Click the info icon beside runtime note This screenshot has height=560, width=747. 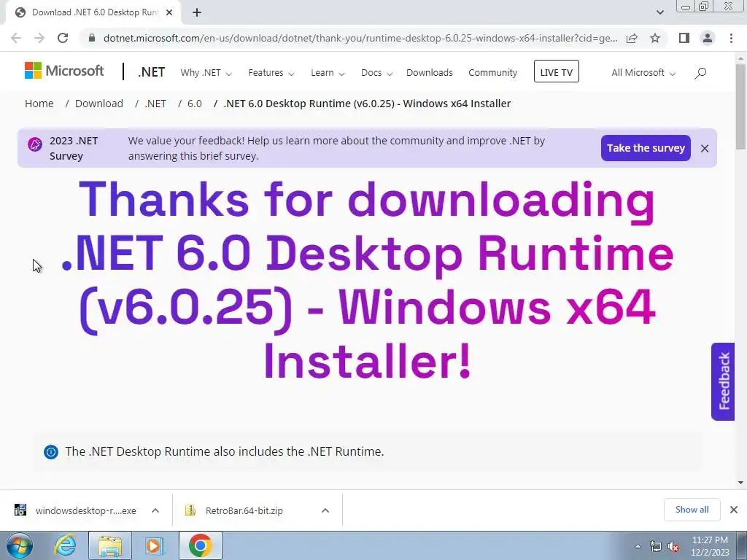pyautogui.click(x=51, y=451)
